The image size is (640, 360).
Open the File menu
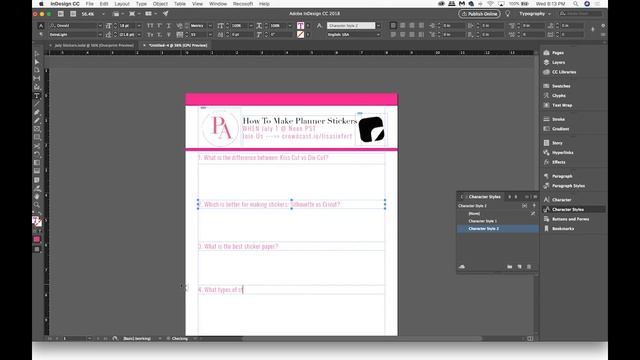[89, 4]
